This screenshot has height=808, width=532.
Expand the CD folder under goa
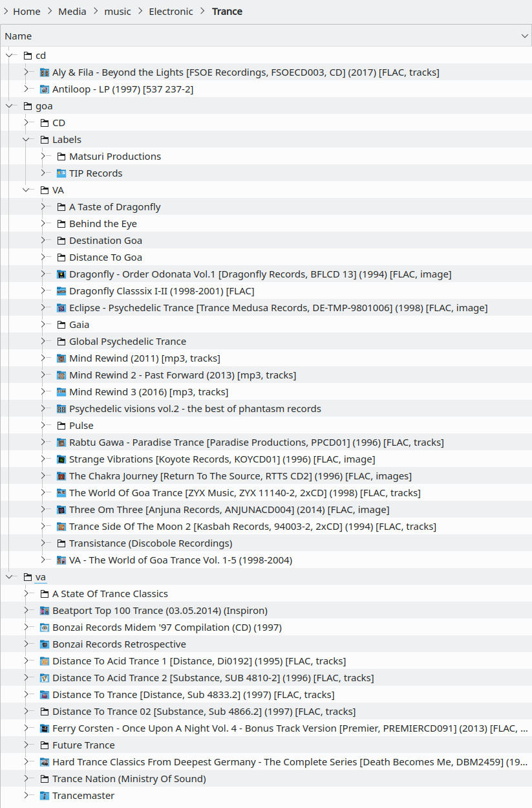pyautogui.click(x=26, y=123)
